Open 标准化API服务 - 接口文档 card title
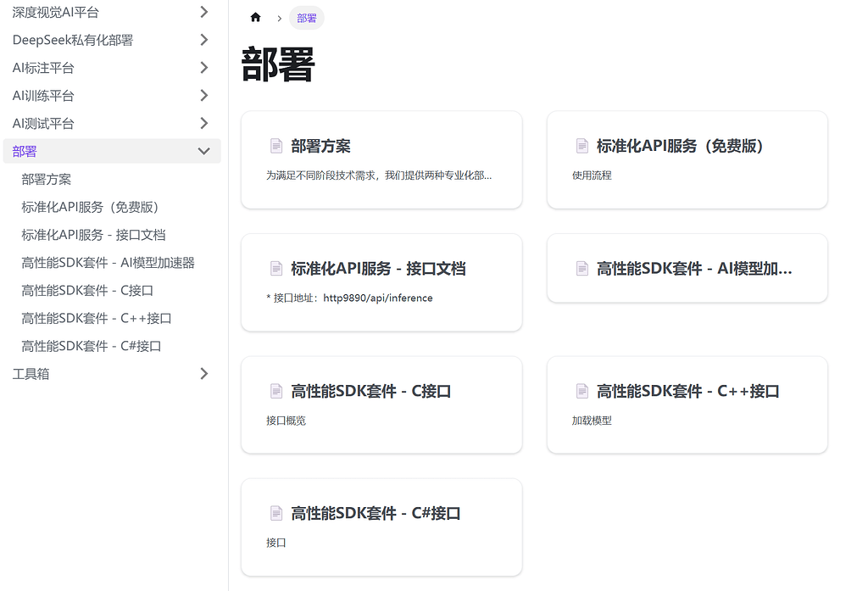This screenshot has width=868, height=591. 378,269
